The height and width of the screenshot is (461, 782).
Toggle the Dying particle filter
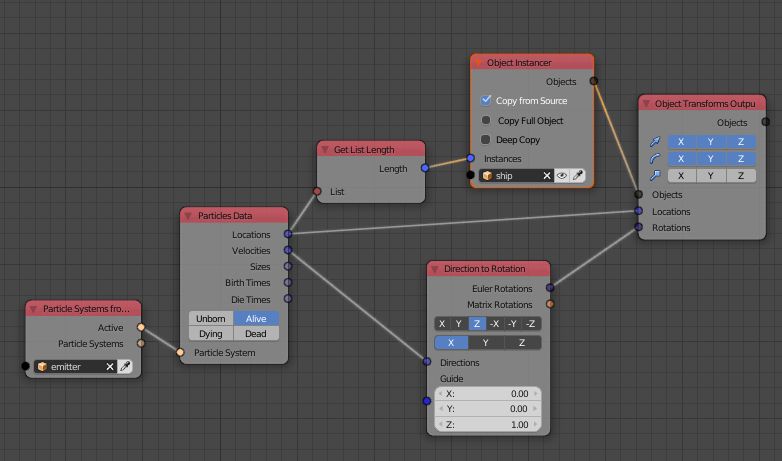point(210,333)
